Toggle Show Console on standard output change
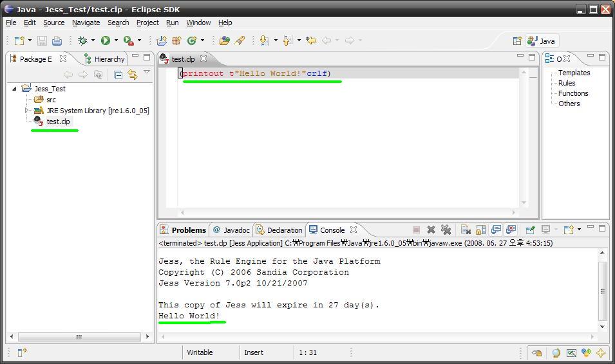The image size is (615, 364). (x=496, y=230)
